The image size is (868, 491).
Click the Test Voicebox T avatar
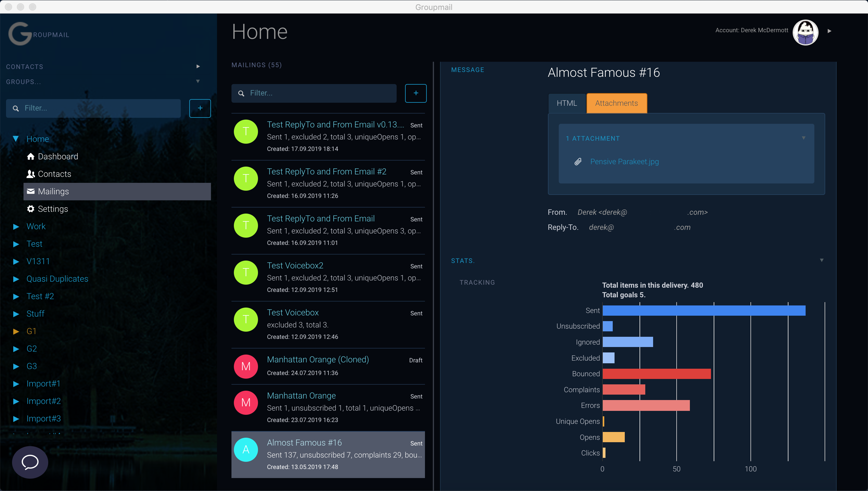click(246, 320)
